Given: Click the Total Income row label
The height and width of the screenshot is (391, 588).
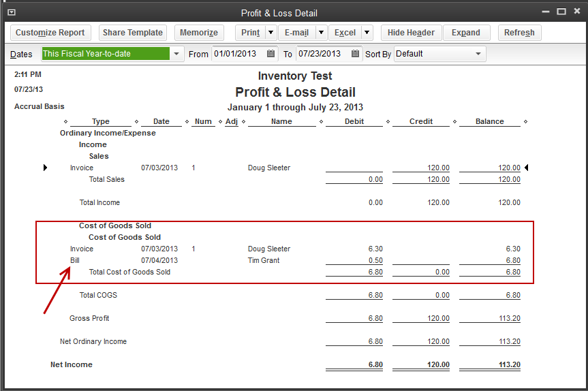Looking at the screenshot, I should point(99,202).
